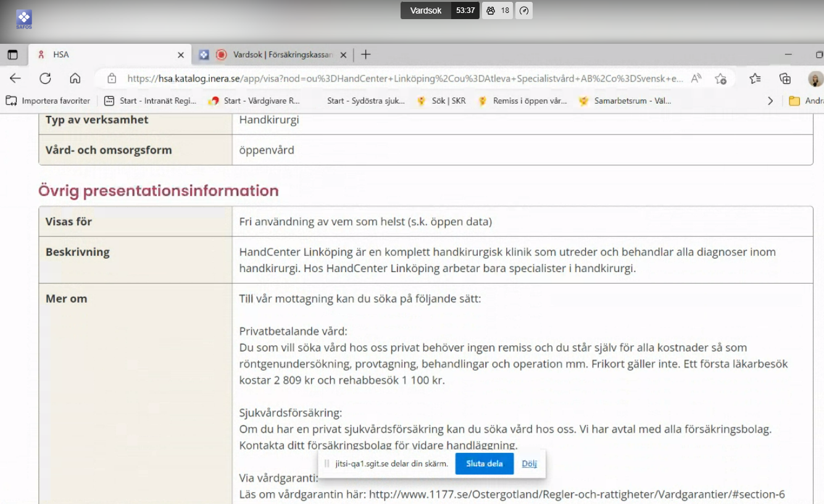Stop sharing with Sluta dela button
Screen dimensions: 824x504
point(484,464)
